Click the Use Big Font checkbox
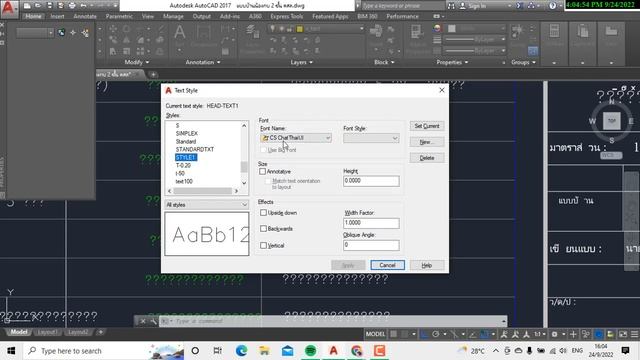640x360 pixels. (x=263, y=150)
